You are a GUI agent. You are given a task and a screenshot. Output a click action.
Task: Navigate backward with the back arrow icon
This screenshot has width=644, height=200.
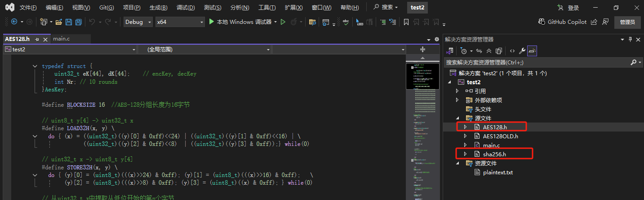14,22
